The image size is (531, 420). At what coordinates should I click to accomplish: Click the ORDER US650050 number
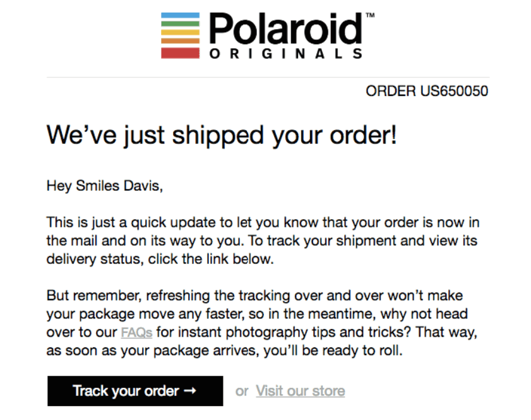[427, 91]
